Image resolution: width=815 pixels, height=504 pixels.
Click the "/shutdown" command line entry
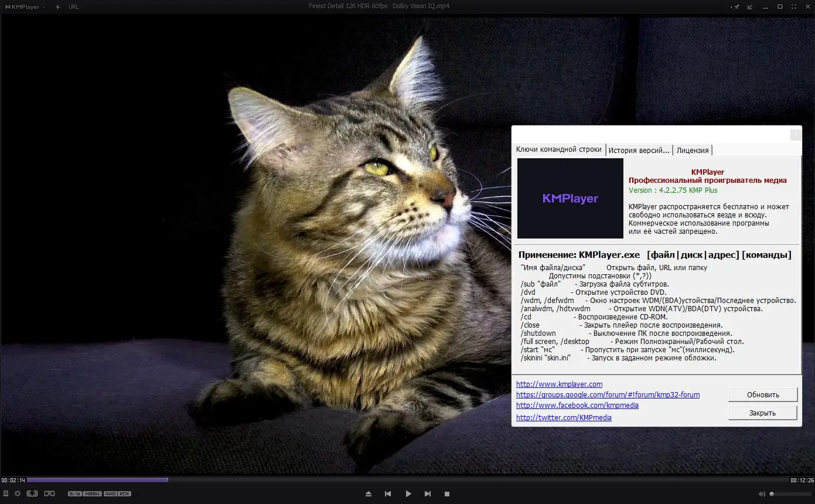pyautogui.click(x=626, y=333)
